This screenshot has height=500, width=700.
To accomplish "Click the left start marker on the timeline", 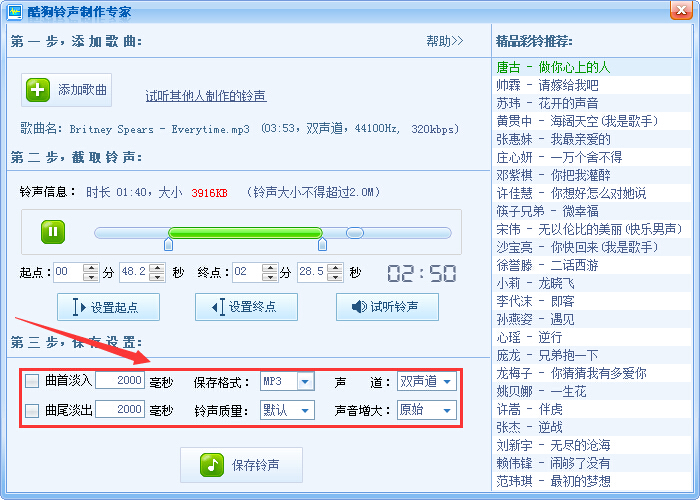I will point(168,243).
